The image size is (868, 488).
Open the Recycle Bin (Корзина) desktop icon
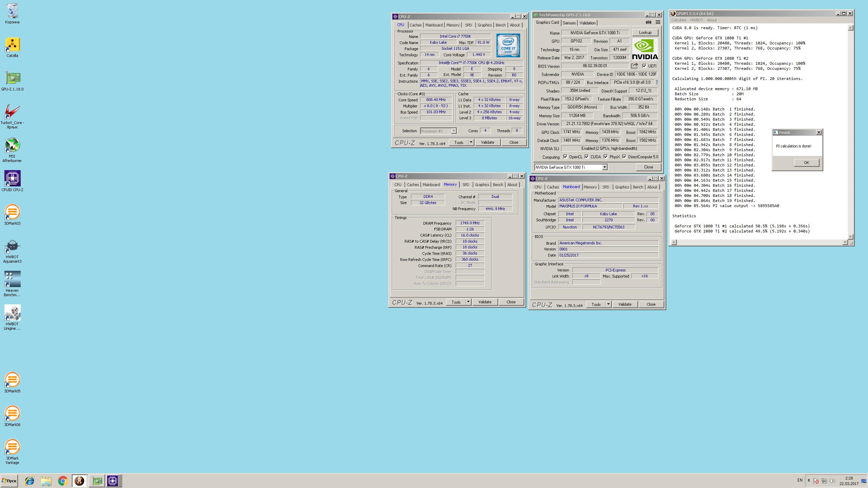(x=12, y=14)
